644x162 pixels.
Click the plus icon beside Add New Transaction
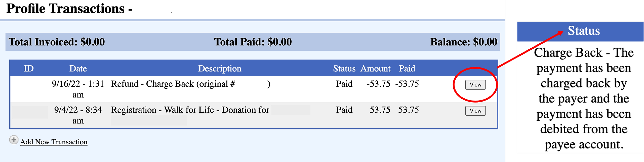[x=14, y=140]
